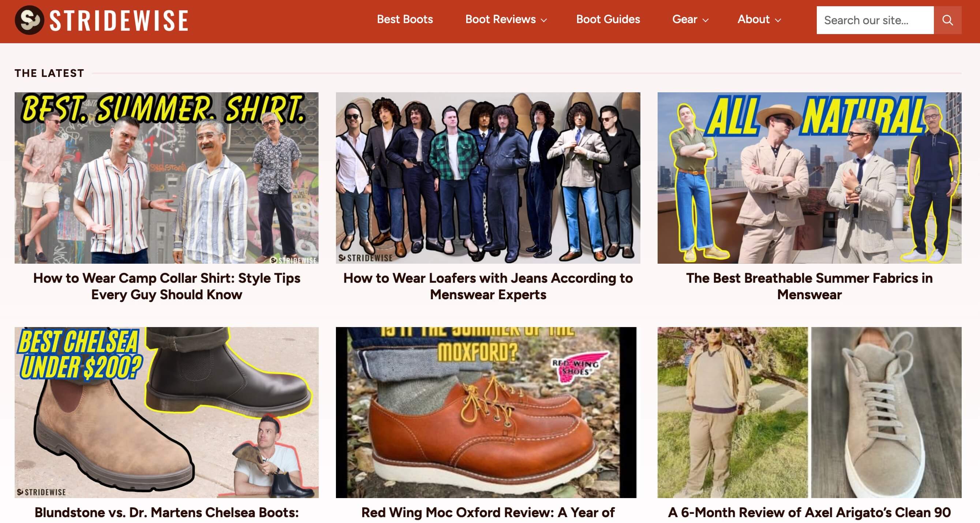Click 'THE LATEST' section heading

coord(49,73)
